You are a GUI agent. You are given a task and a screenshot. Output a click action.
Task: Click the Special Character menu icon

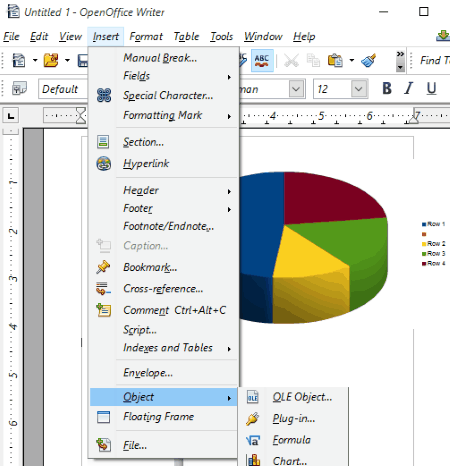[104, 95]
